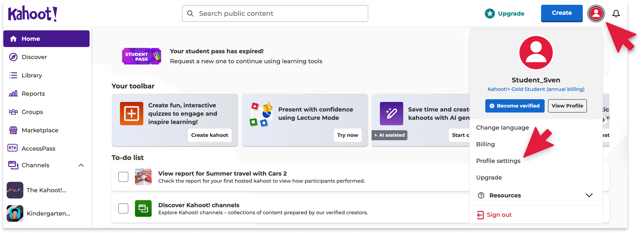Click the notifications bell icon
This screenshot has height=233, width=644.
[616, 14]
